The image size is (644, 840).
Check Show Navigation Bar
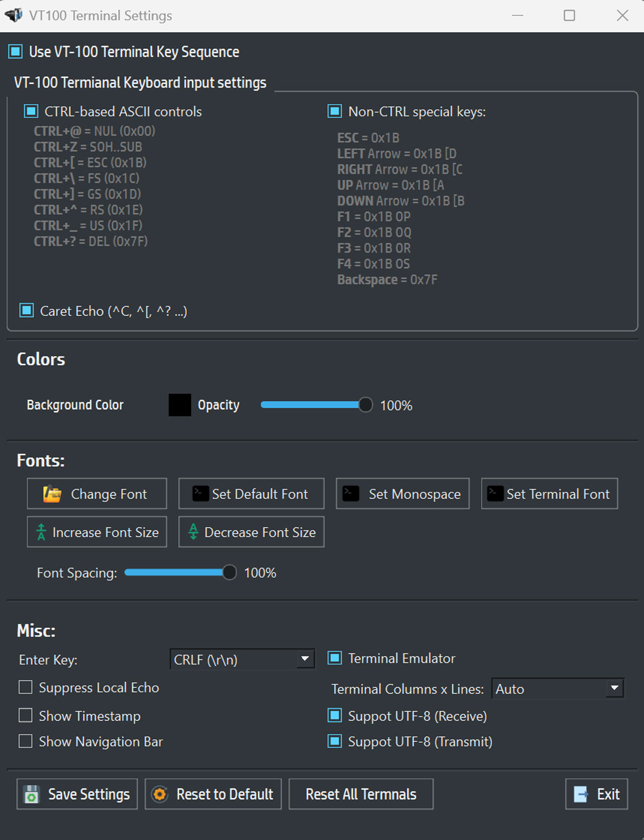click(25, 741)
